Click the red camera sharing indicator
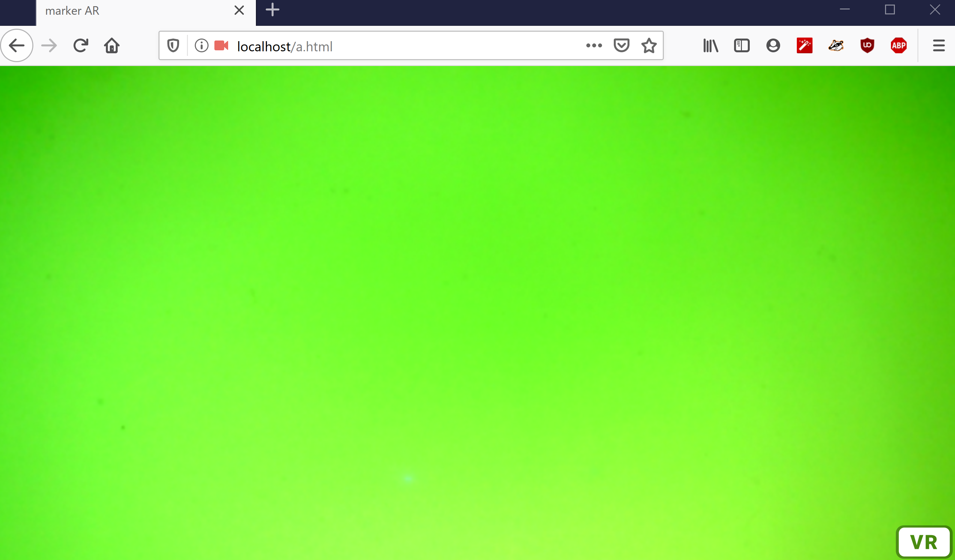The image size is (955, 560). pos(221,45)
